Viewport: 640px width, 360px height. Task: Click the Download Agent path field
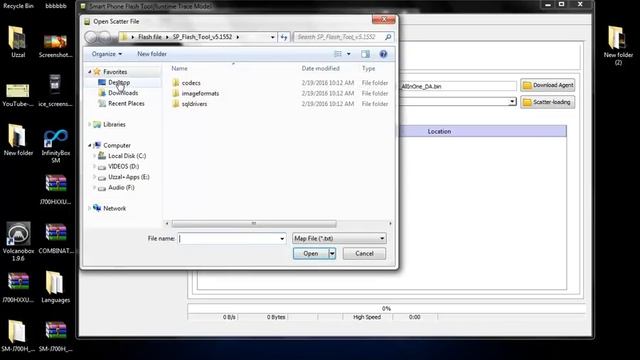[x=458, y=87]
